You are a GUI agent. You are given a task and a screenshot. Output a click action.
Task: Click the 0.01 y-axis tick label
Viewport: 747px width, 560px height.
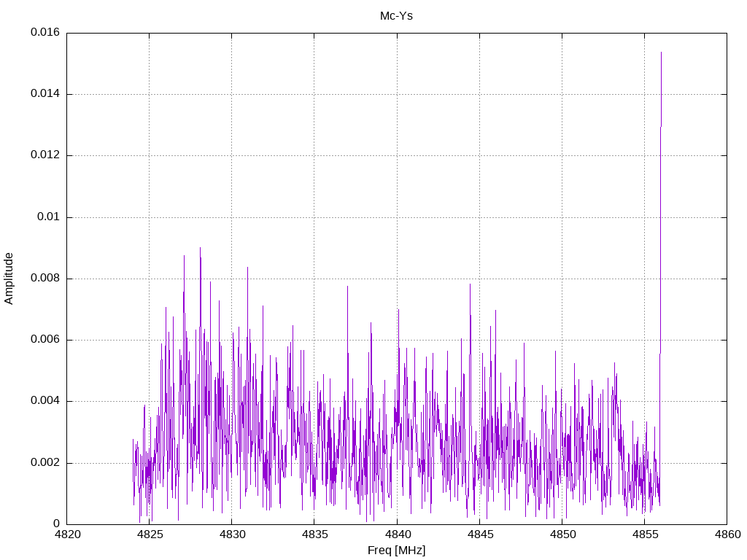49,217
